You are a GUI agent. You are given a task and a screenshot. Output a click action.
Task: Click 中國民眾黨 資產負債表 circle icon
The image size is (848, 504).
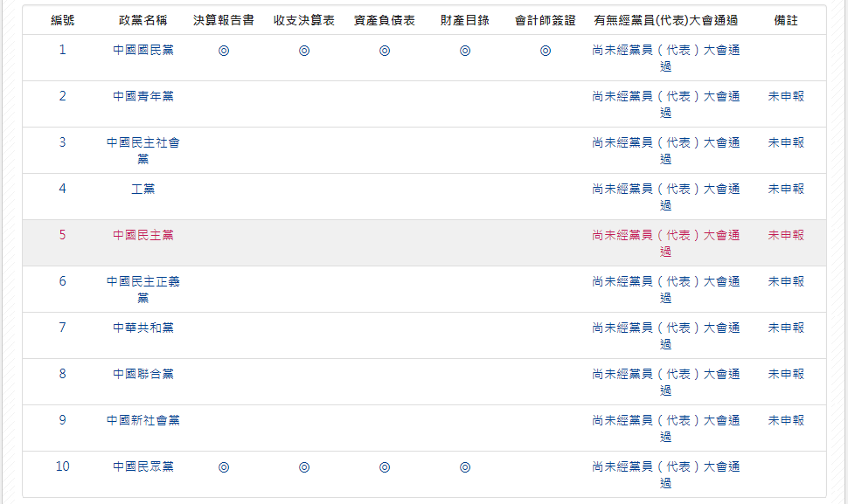tap(385, 467)
